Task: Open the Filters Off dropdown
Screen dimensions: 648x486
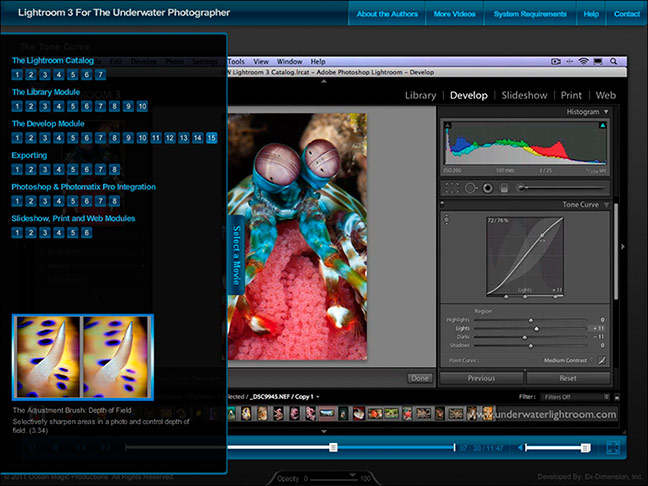Action: tap(575, 397)
